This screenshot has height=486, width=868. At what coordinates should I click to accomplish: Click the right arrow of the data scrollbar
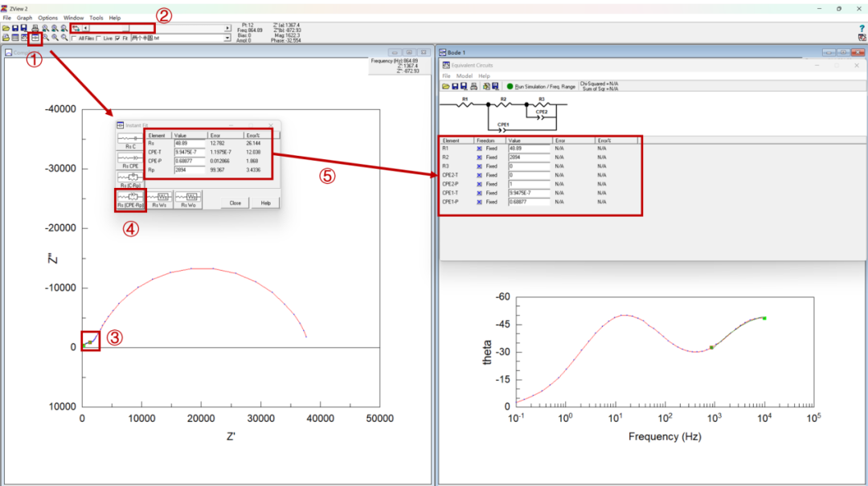click(227, 28)
